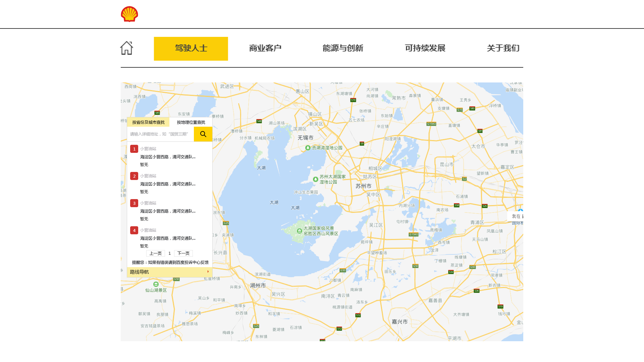Image resolution: width=644 pixels, height=362 pixels.
Task: Click the 太仓市 map label
Action: click(478, 146)
